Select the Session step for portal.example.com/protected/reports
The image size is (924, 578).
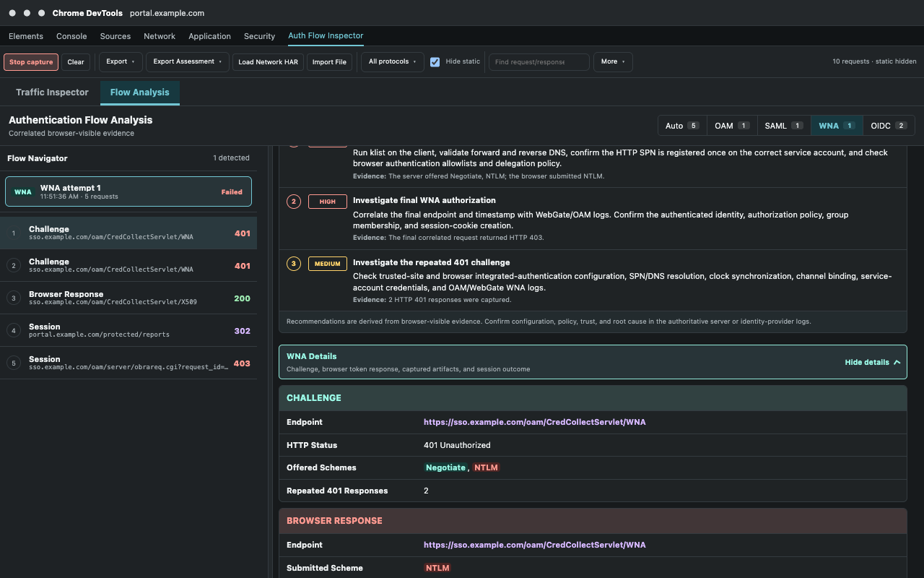(x=128, y=331)
